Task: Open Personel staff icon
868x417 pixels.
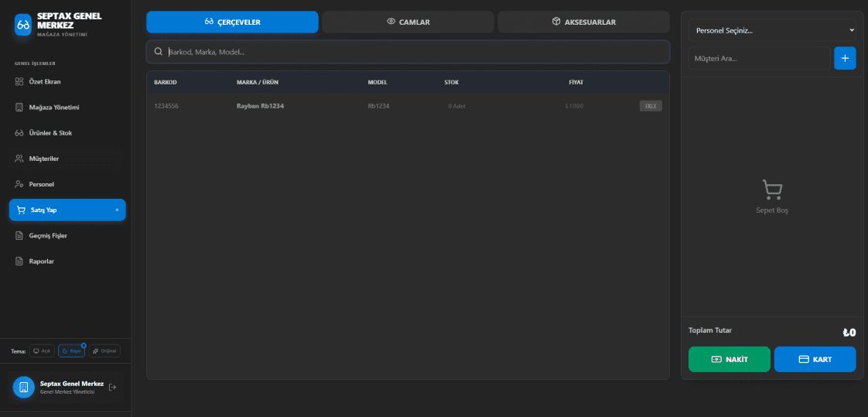Action: pos(19,184)
